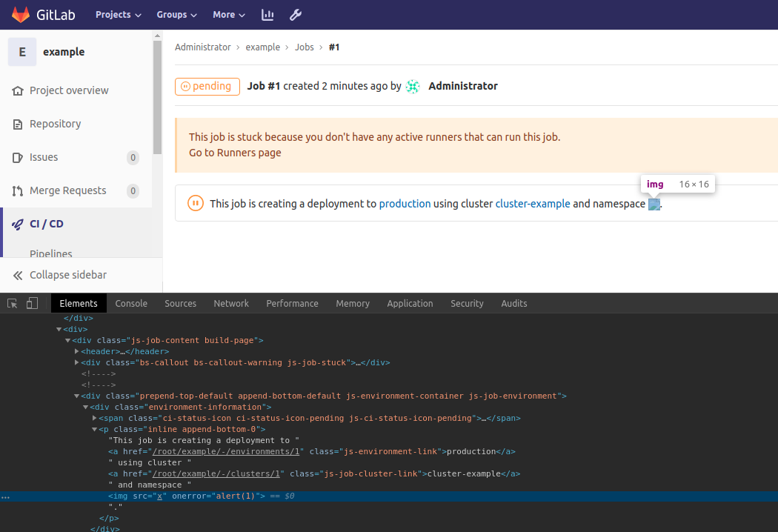Open the Projects dropdown in navbar

(x=119, y=15)
